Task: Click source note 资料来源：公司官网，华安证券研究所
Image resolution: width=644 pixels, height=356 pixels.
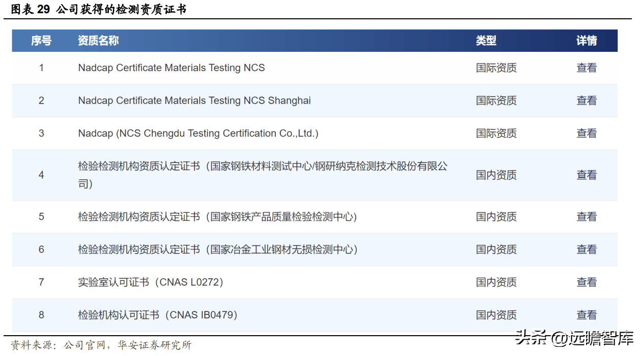Action: (x=102, y=345)
